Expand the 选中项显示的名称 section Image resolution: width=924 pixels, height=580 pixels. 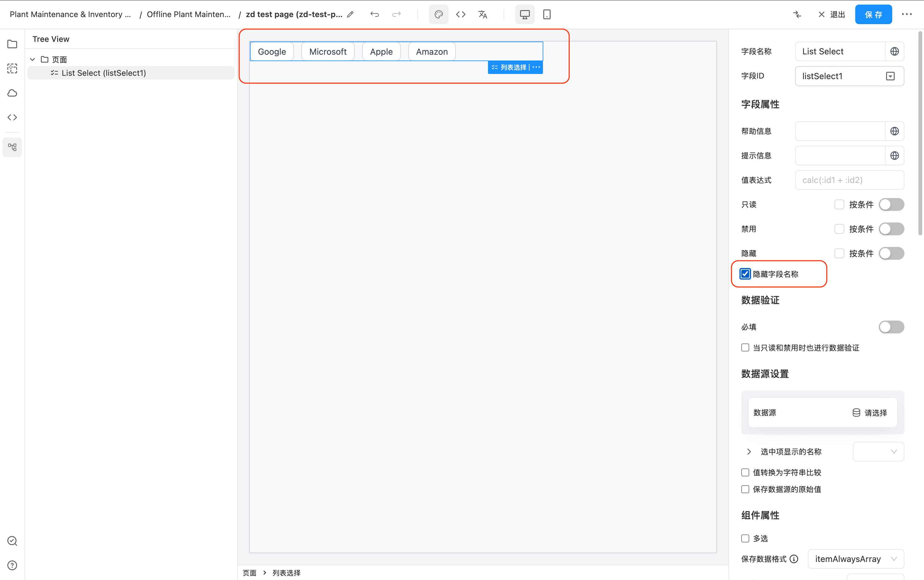click(749, 451)
